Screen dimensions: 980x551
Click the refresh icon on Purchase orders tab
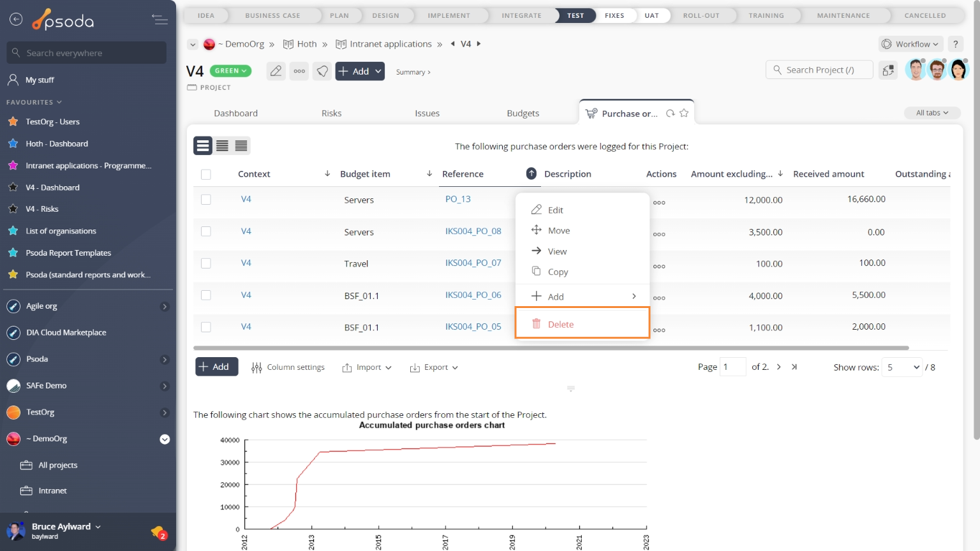[671, 114]
